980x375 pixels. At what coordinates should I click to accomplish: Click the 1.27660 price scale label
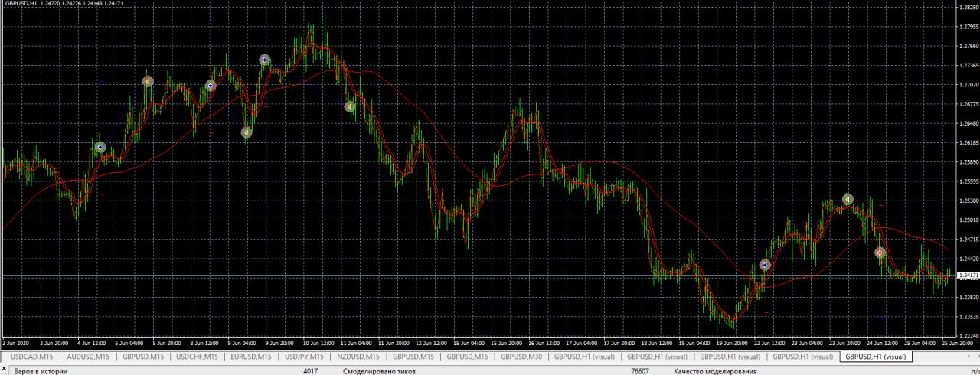[x=969, y=46]
